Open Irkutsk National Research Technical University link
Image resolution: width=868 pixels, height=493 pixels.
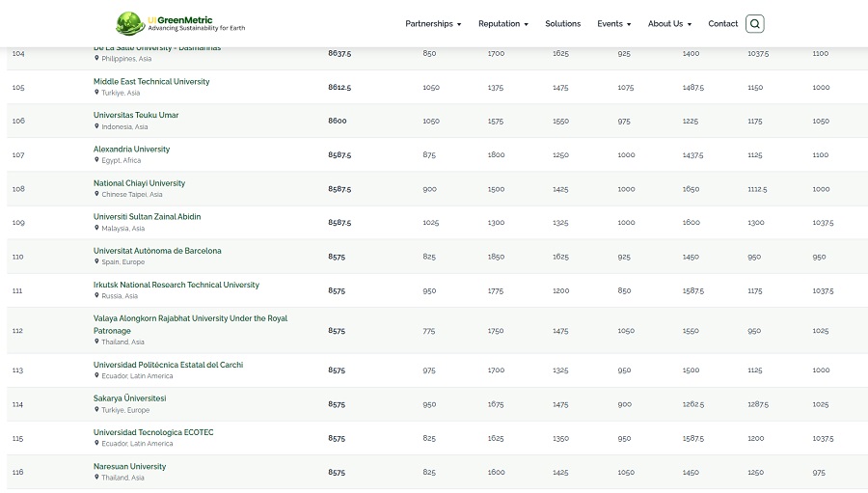176,285
